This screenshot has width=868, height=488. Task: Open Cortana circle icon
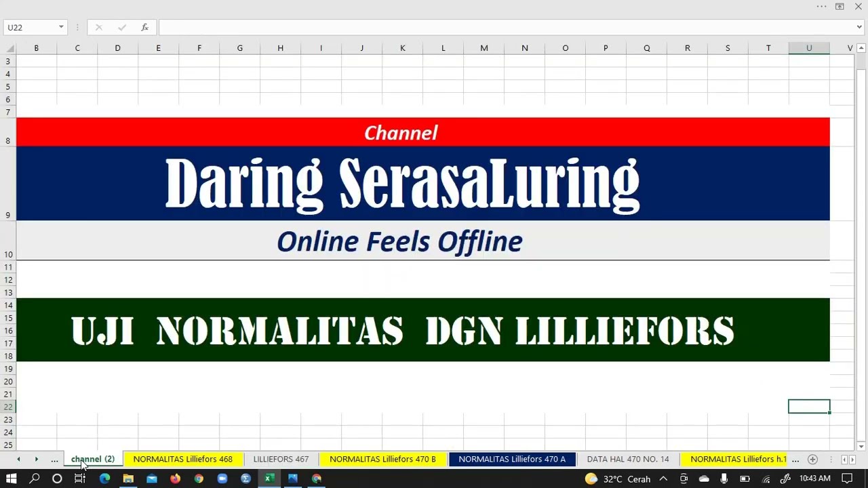(x=57, y=479)
